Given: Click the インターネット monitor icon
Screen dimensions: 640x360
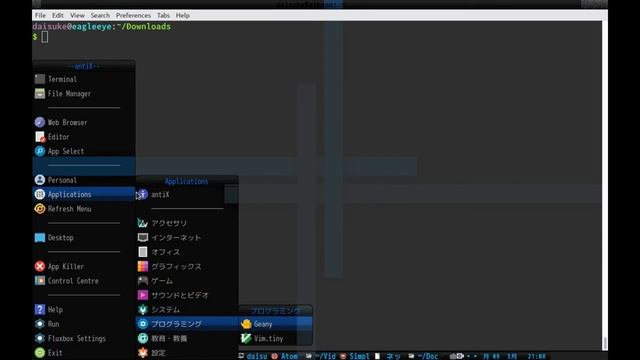Looking at the screenshot, I should 142,238.
